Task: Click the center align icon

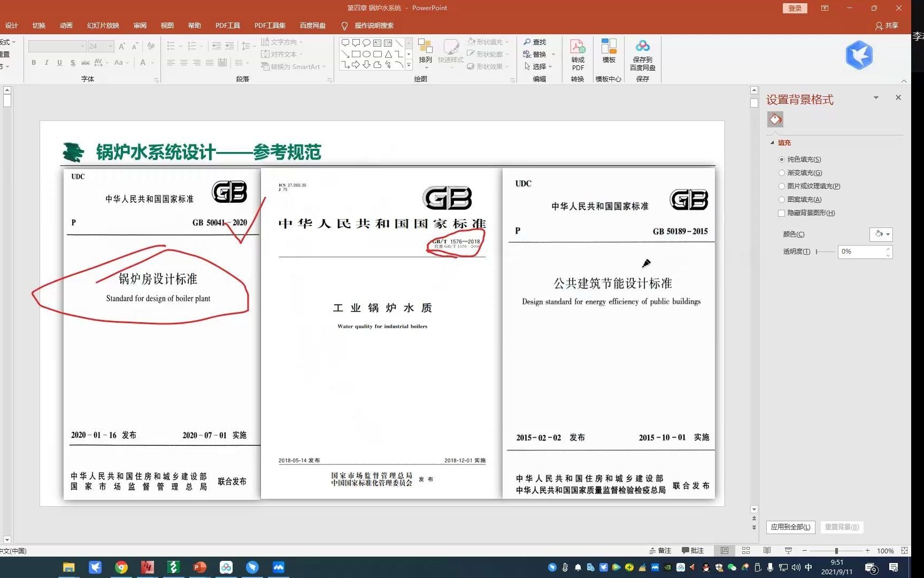Action: (183, 63)
